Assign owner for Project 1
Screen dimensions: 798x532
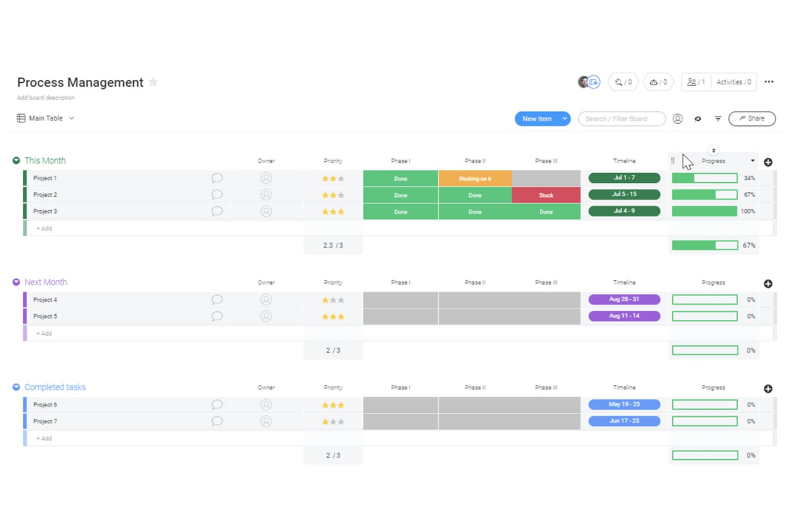pyautogui.click(x=266, y=178)
